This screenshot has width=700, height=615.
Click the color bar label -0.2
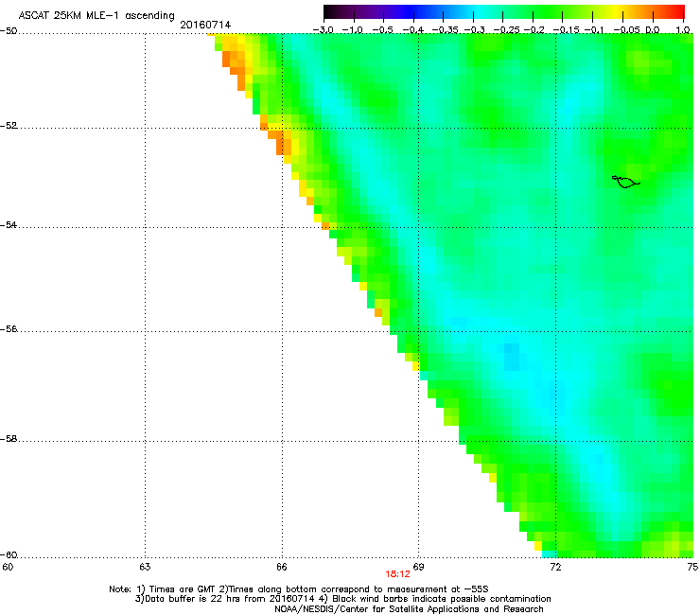point(534,30)
